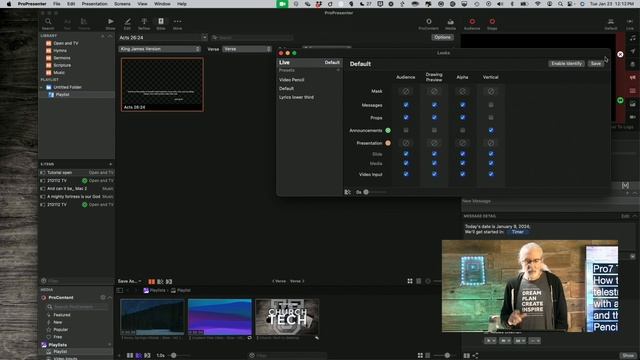Viewport: 640px width, 360px height.
Task: Select the Church Tech media thumbnail
Action: click(287, 317)
